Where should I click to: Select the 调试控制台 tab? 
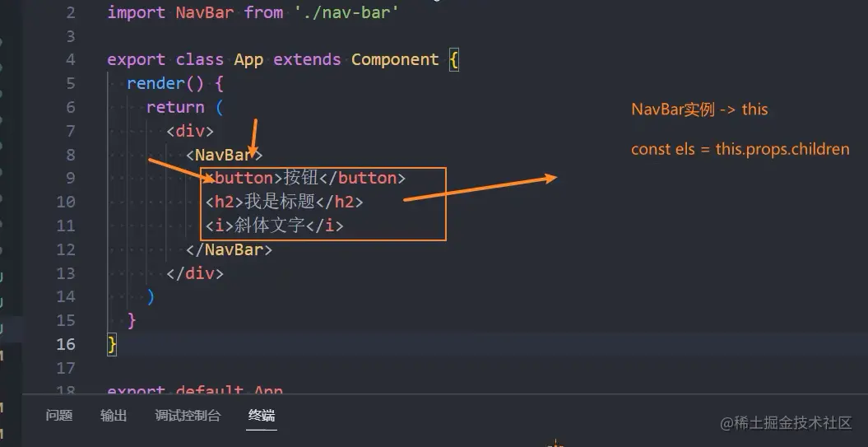[x=188, y=416]
